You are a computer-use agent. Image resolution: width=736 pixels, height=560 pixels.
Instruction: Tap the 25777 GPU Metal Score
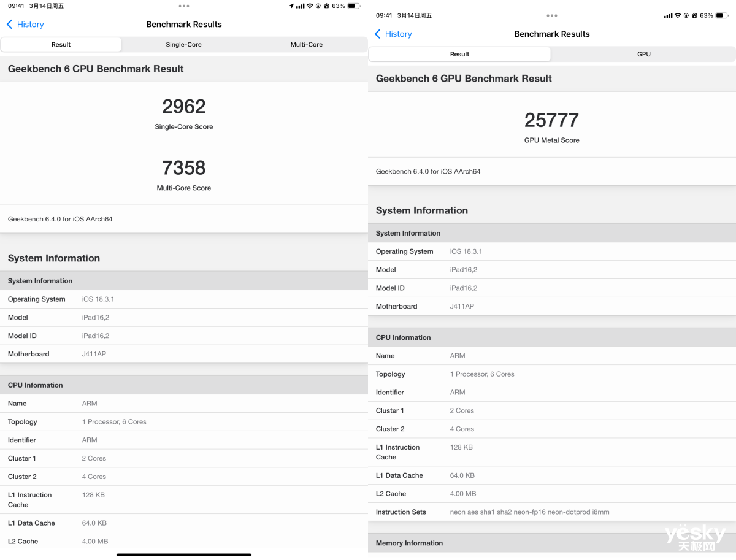(551, 120)
